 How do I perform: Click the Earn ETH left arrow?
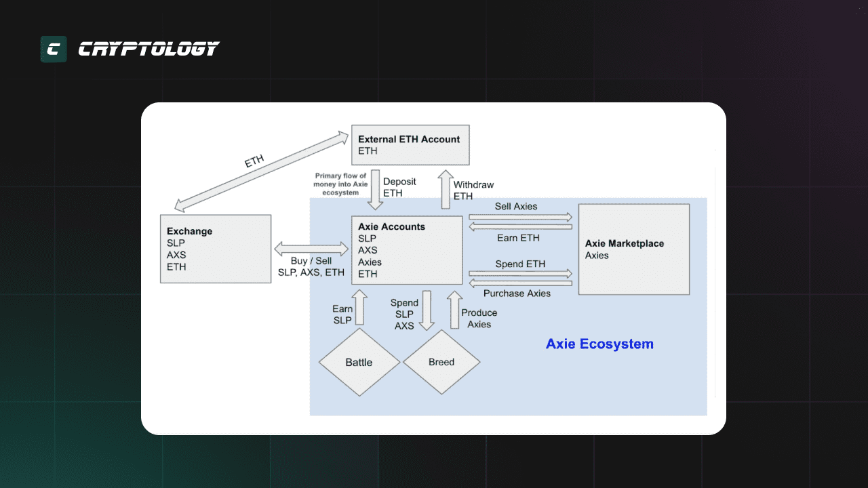coord(521,227)
